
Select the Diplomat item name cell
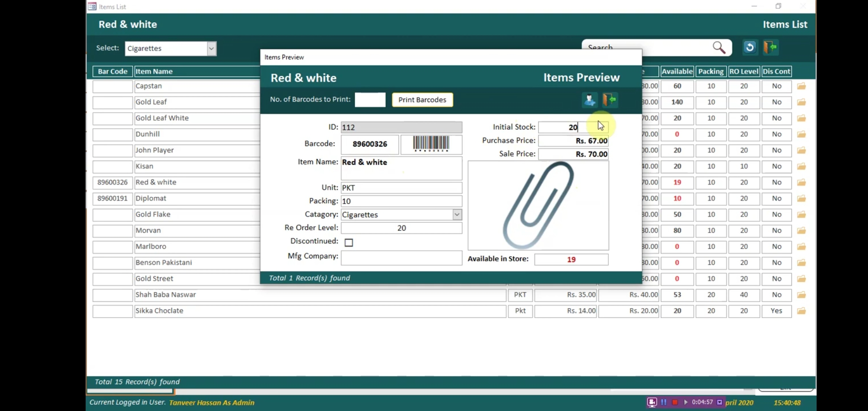tap(197, 198)
